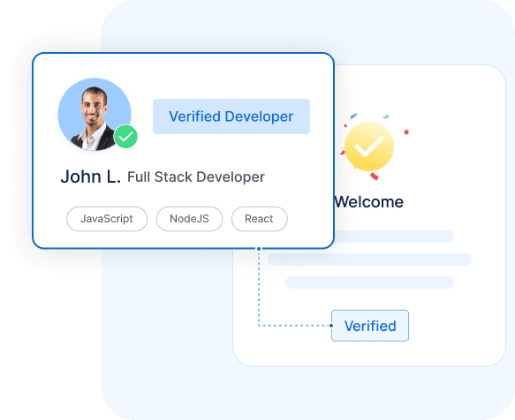The width and height of the screenshot is (515, 420).
Task: Click the red confetti piece below the yellow check
Action: (x=375, y=176)
